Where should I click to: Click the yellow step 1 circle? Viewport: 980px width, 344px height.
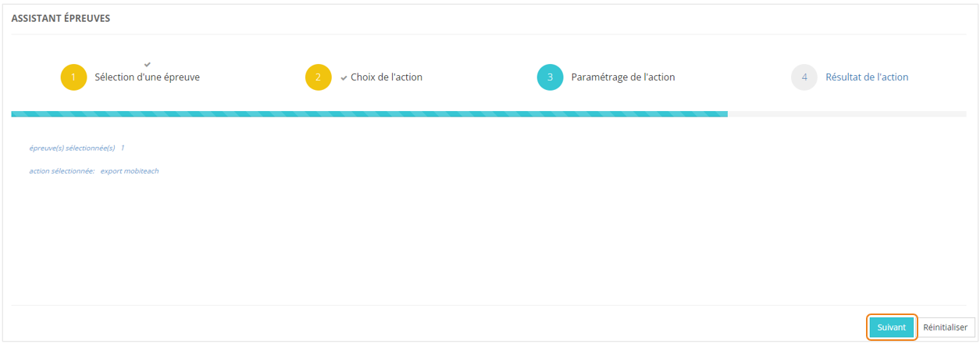click(x=73, y=77)
